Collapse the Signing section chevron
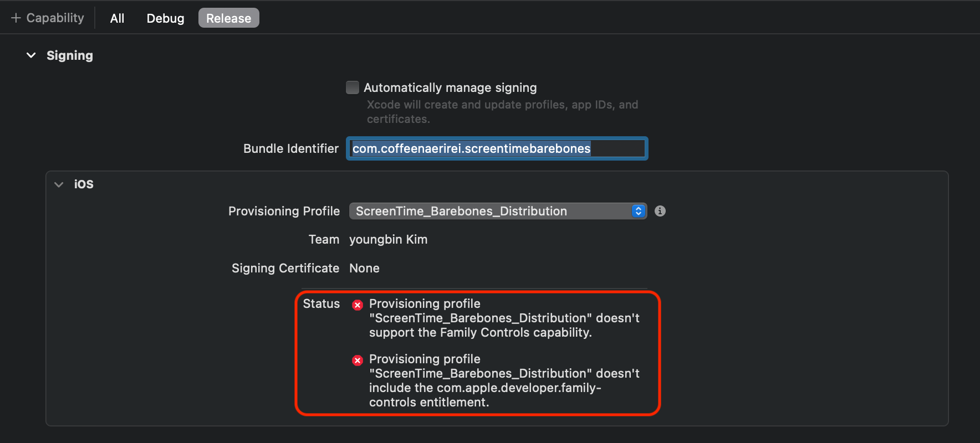The height and width of the screenshot is (443, 980). 31,55
